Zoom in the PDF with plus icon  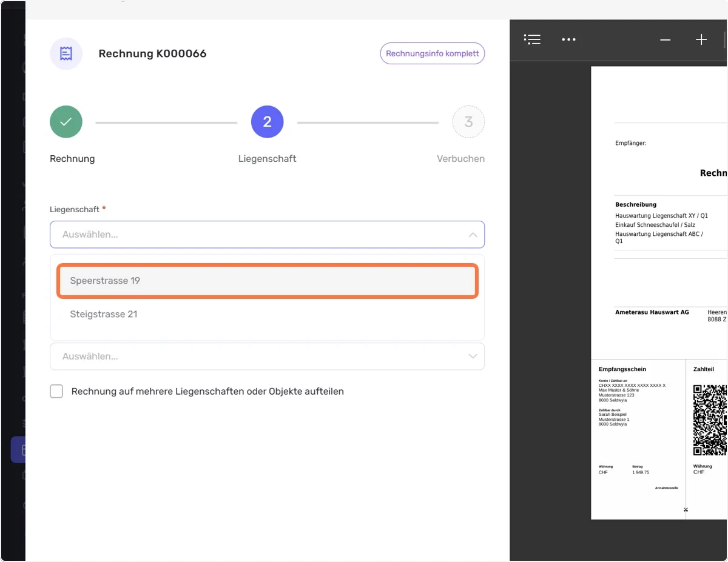click(701, 40)
